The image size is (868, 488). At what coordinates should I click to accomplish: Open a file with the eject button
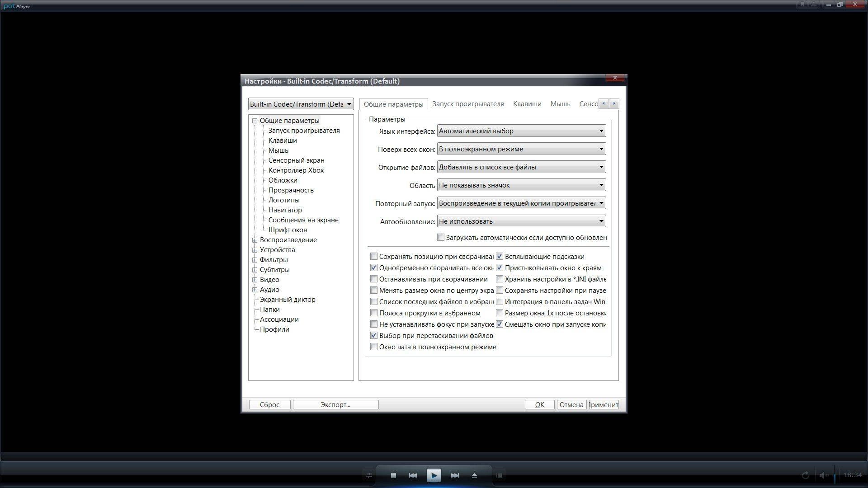474,475
